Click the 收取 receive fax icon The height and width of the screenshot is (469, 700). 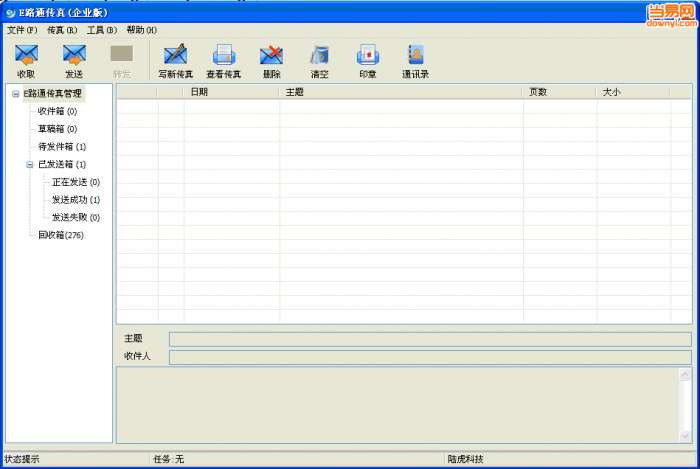(26, 61)
